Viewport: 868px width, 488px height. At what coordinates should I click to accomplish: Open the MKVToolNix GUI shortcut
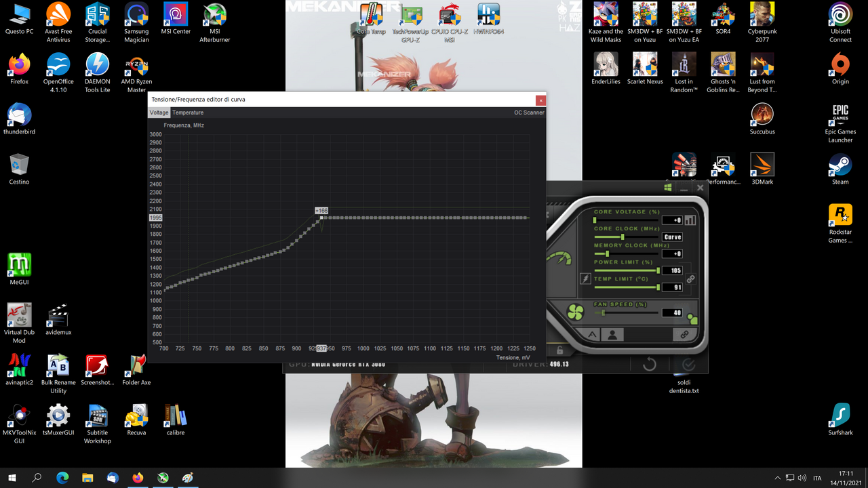19,424
